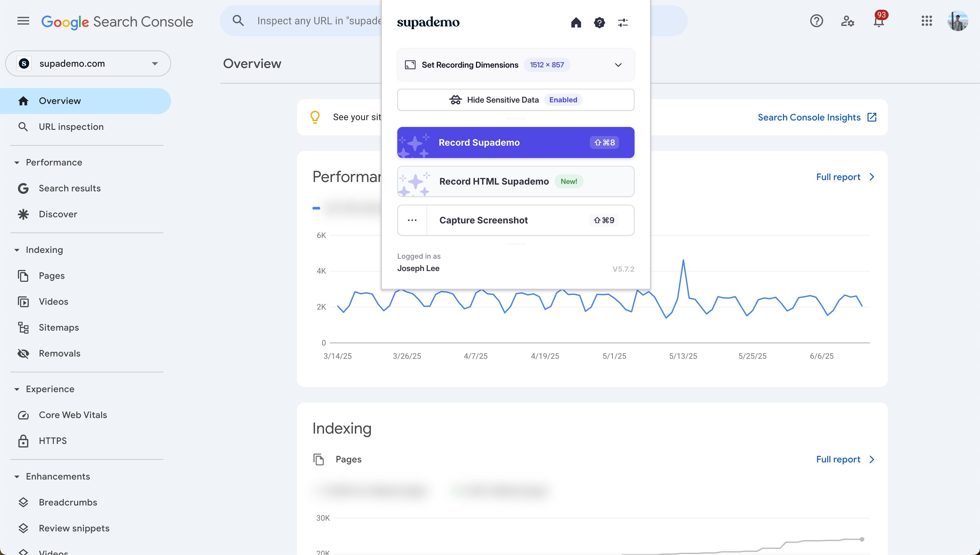980x555 pixels.
Task: Click Record Supademo button
Action: (516, 142)
